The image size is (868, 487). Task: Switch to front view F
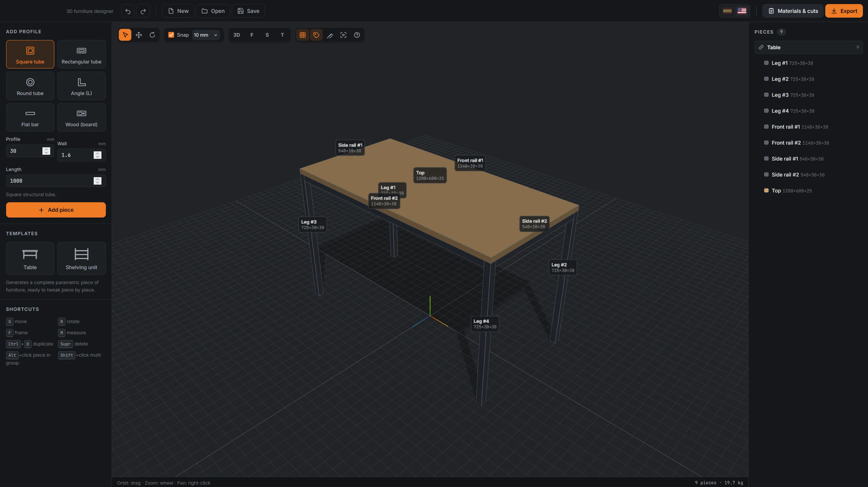coord(252,35)
